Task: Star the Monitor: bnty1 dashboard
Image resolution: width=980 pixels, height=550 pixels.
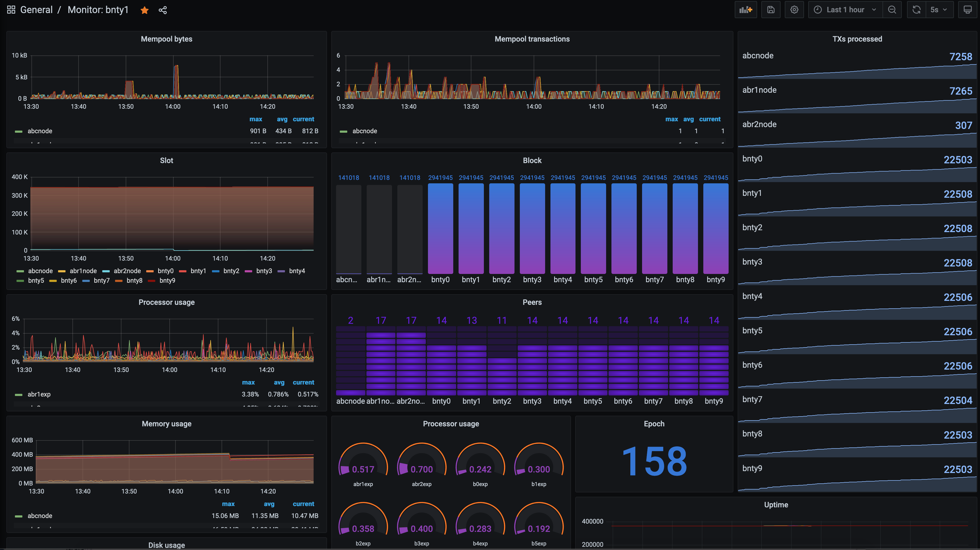Action: coord(145,10)
